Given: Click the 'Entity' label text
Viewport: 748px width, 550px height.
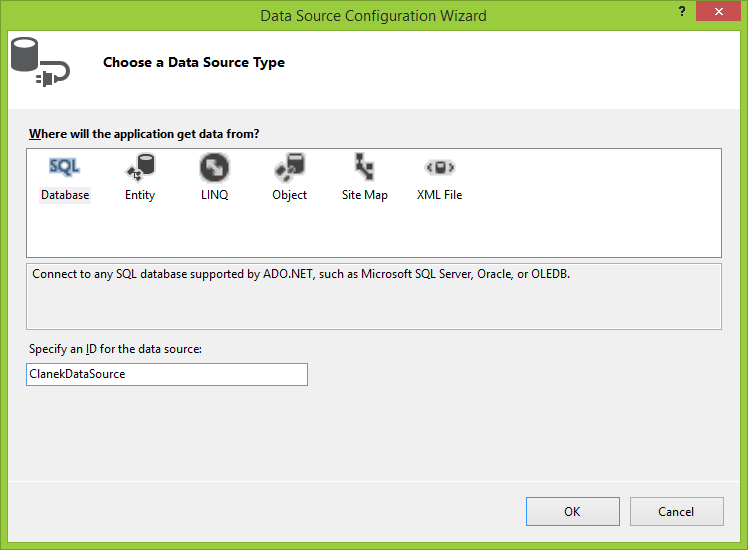Looking at the screenshot, I should click(x=140, y=195).
